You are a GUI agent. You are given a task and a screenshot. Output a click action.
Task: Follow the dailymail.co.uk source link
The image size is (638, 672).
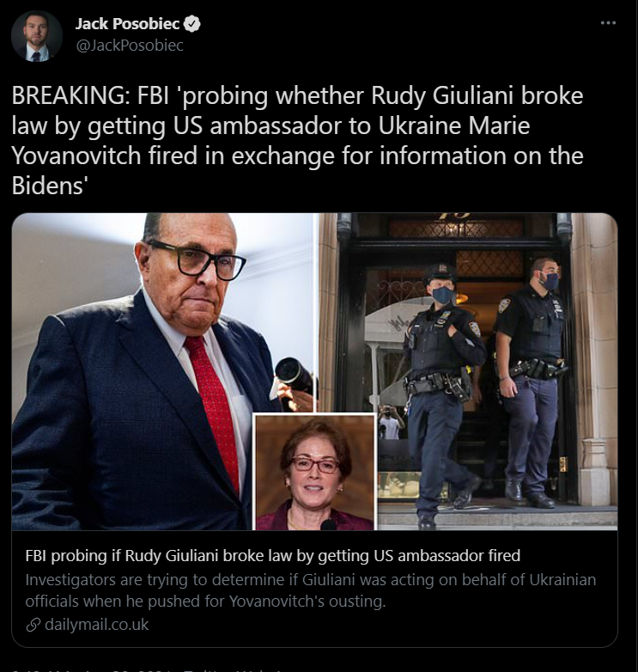pyautogui.click(x=96, y=625)
